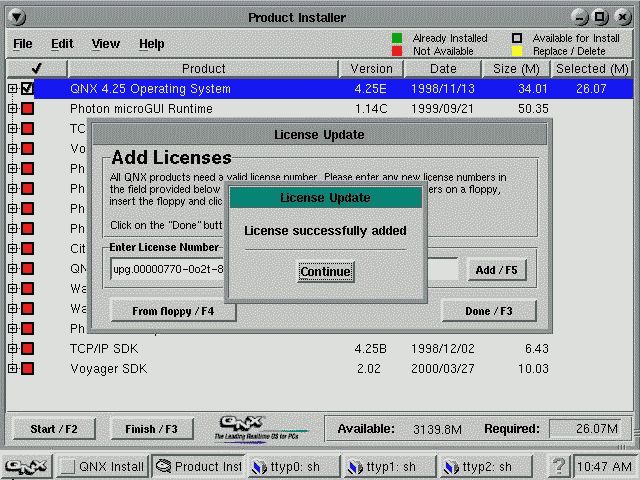
Task: Expand the Voyager SDK tree node
Action: tap(13, 369)
